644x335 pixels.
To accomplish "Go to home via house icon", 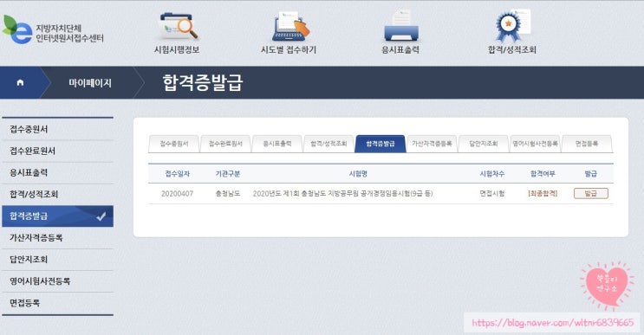I will (20, 83).
